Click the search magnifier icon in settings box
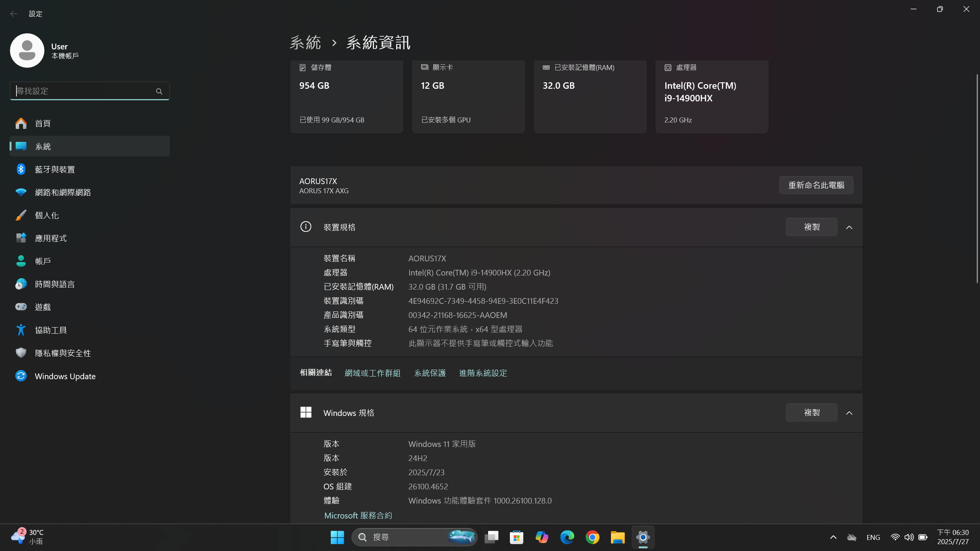Image resolution: width=980 pixels, height=551 pixels. [159, 91]
